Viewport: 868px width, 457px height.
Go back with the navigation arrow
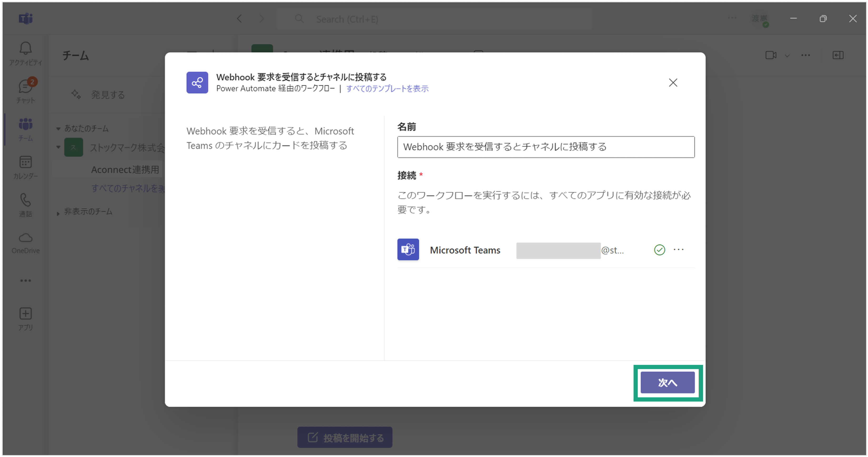[240, 19]
